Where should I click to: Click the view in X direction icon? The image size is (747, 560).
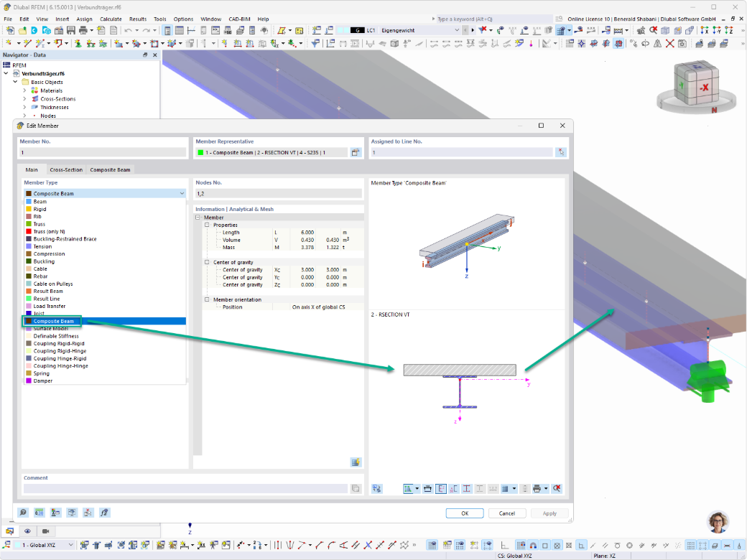[x=704, y=30]
